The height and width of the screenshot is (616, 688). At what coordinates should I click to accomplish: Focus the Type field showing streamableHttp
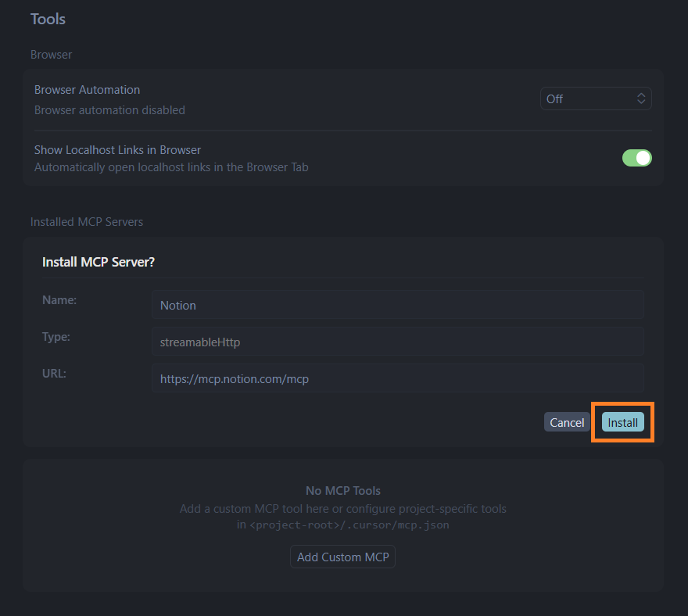[x=397, y=342]
